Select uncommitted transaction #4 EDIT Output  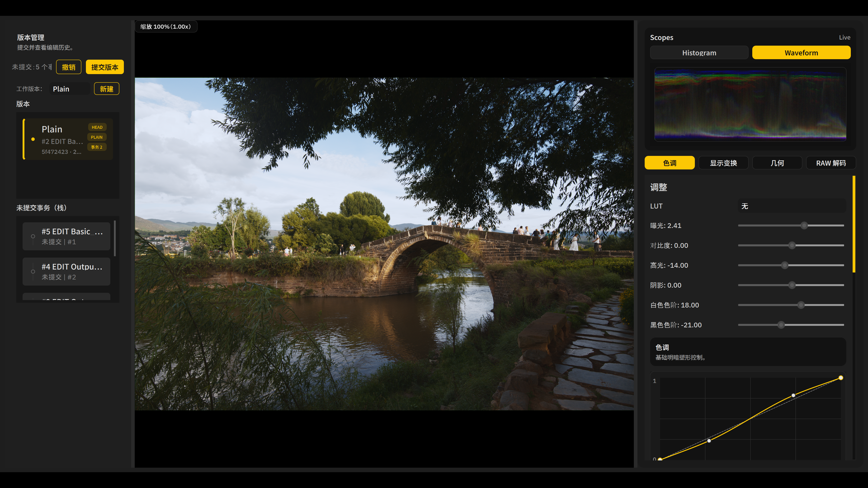(66, 271)
